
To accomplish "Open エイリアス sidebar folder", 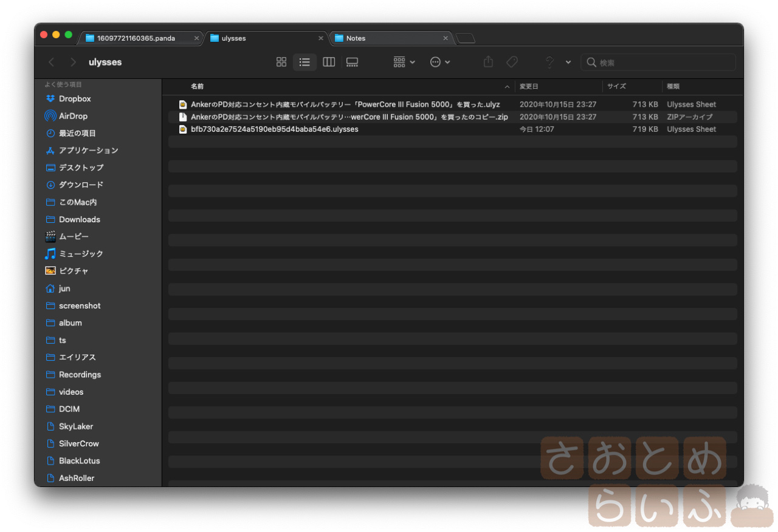I will pyautogui.click(x=77, y=357).
